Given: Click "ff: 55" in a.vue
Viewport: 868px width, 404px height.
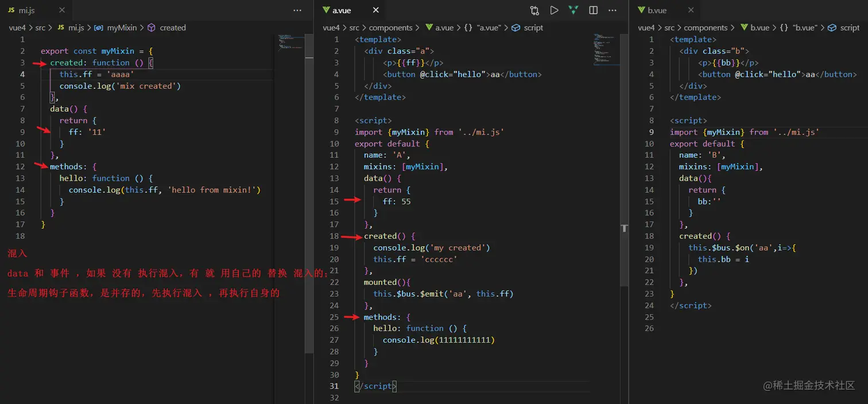Looking at the screenshot, I should 397,201.
